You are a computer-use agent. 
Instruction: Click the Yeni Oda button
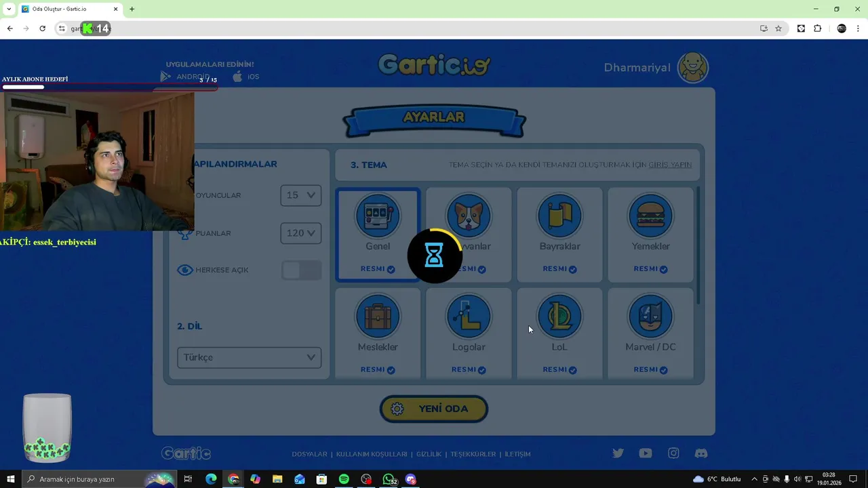click(x=434, y=409)
